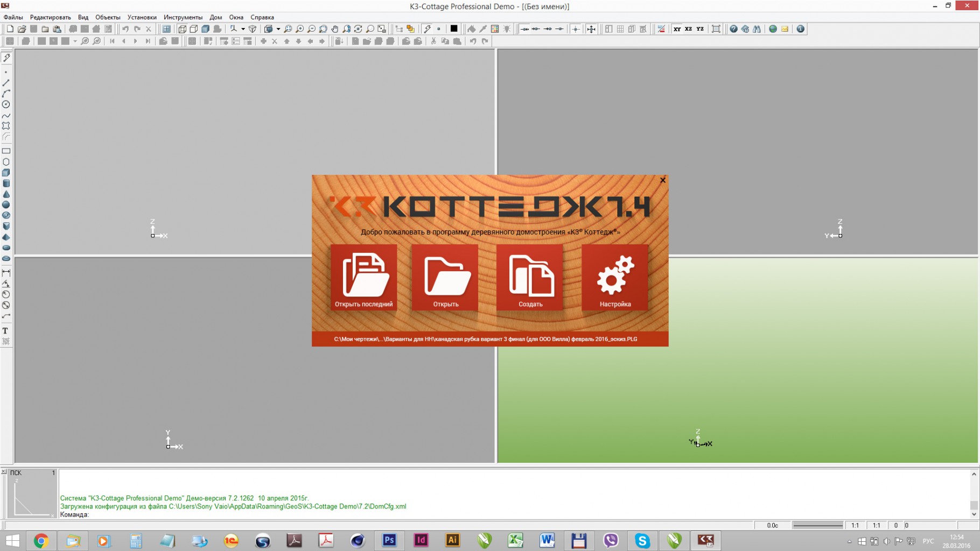
Task: Select the linear dimension tool
Action: point(6,273)
